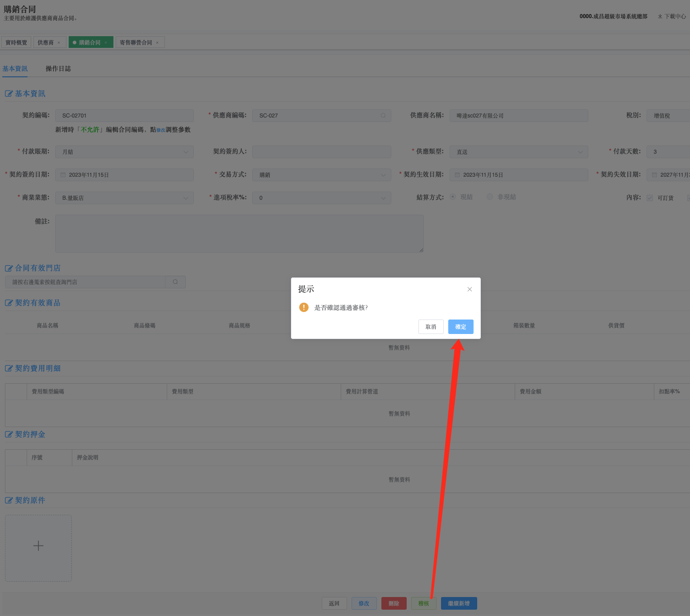Close the 提示 dialog with the X icon
This screenshot has height=616, width=690.
(469, 289)
